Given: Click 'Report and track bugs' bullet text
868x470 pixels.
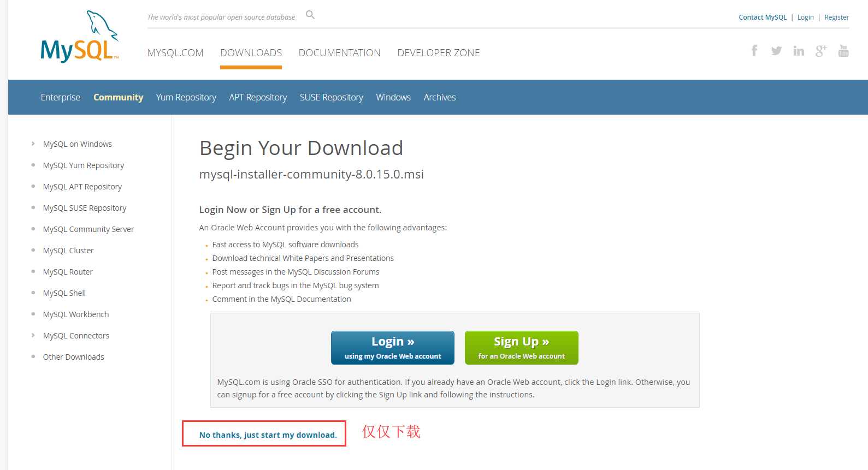Looking at the screenshot, I should 296,285.
